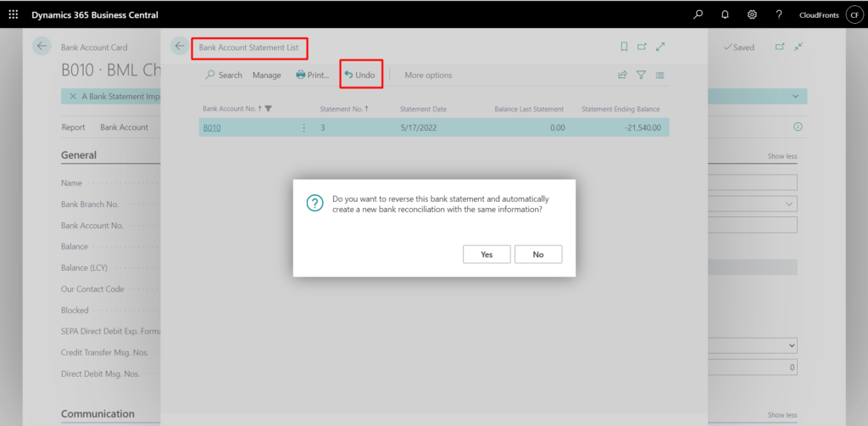The width and height of the screenshot is (868, 426).
Task: Open the CF user avatar
Action: 854,15
